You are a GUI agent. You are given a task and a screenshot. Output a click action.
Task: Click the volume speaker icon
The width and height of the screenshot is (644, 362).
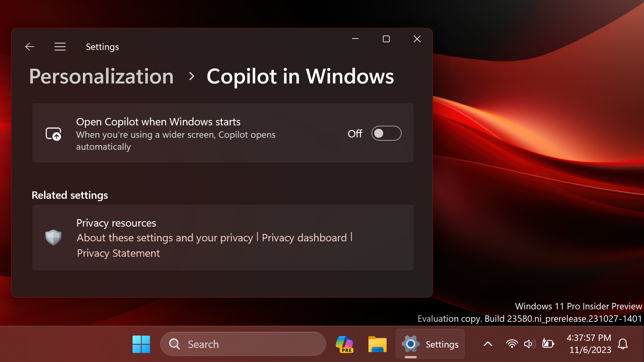(530, 344)
